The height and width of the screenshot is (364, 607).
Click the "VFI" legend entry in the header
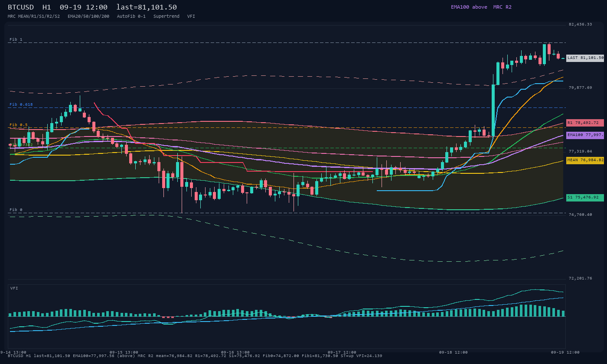[191, 16]
